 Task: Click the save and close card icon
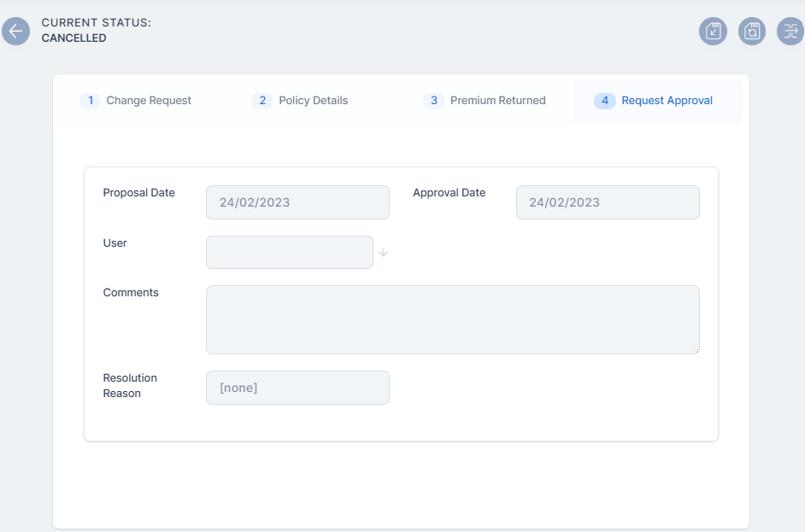[713, 32]
